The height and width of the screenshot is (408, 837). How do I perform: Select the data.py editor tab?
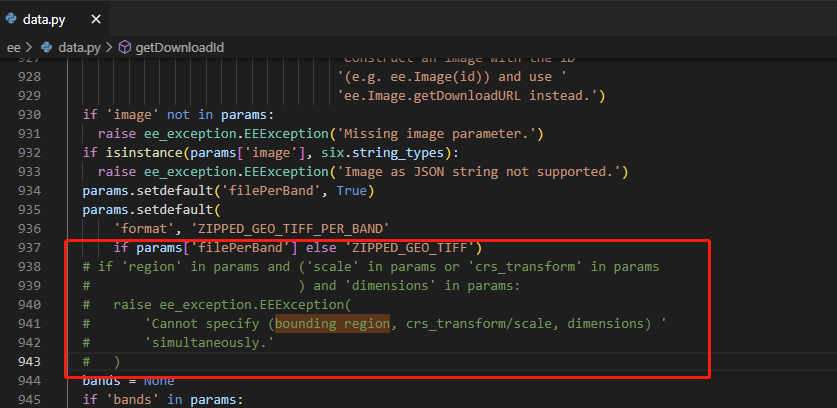55,20
